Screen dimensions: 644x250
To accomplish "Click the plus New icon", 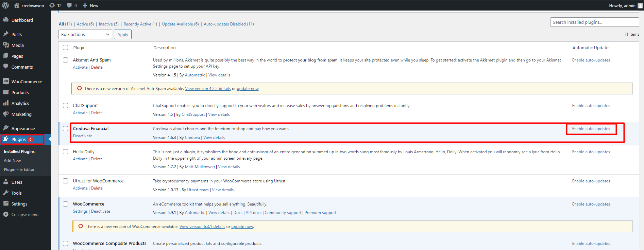I will click(85, 5).
